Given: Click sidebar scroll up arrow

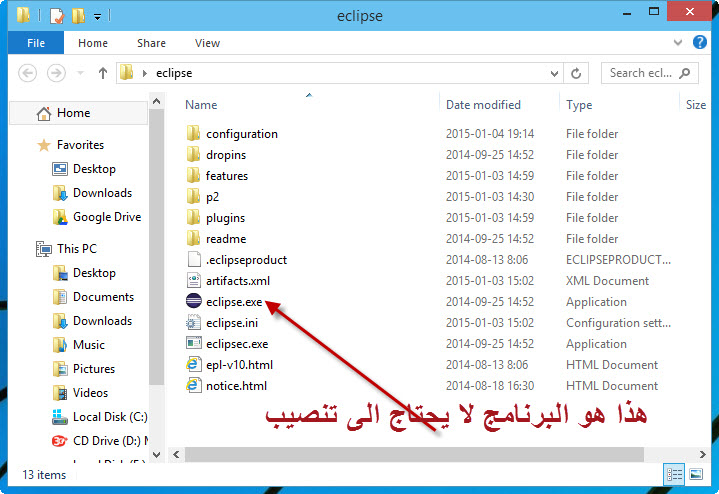Looking at the screenshot, I should point(156,101).
